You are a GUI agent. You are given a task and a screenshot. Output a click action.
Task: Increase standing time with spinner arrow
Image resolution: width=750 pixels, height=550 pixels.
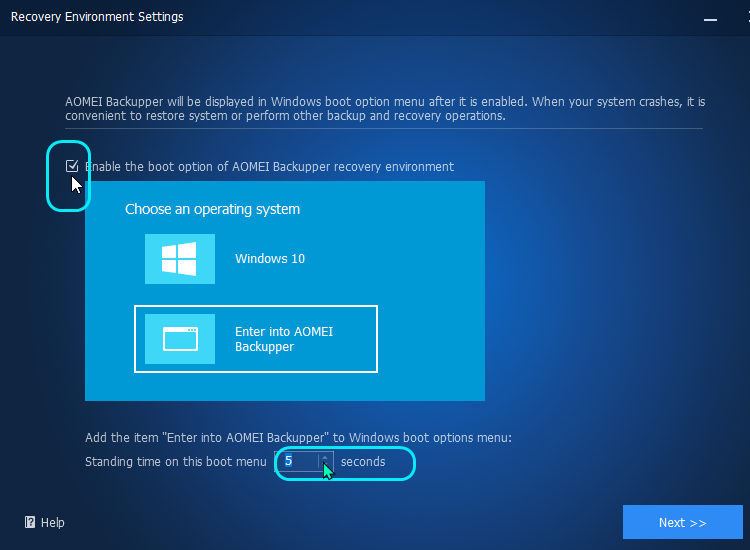325,457
